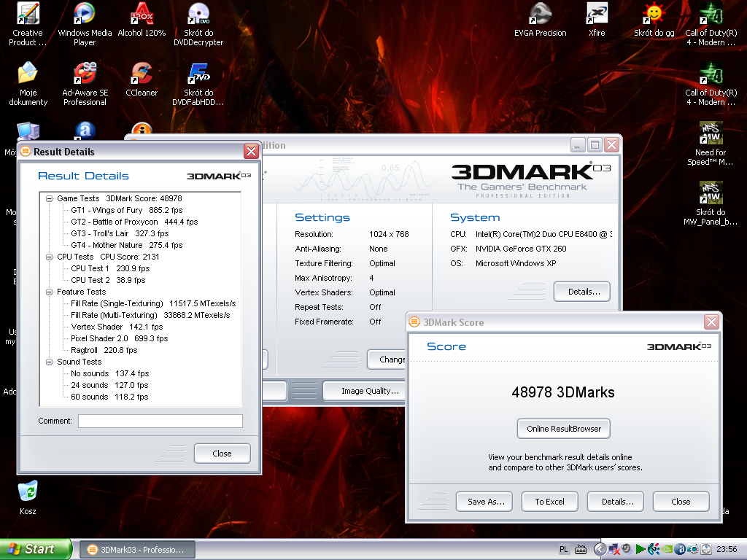Select Ragtroll result row
This screenshot has width=747, height=560.
click(104, 350)
